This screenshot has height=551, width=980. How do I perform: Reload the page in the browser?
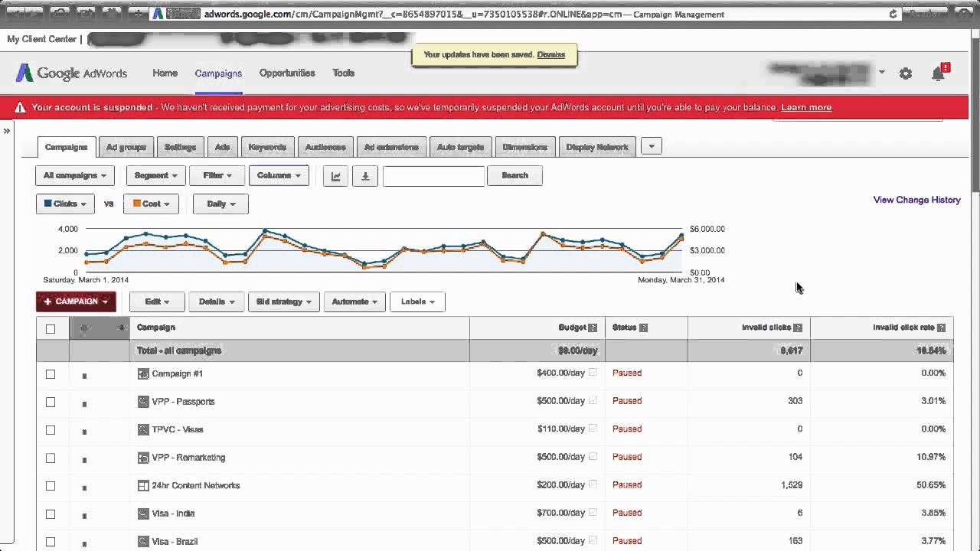point(893,14)
